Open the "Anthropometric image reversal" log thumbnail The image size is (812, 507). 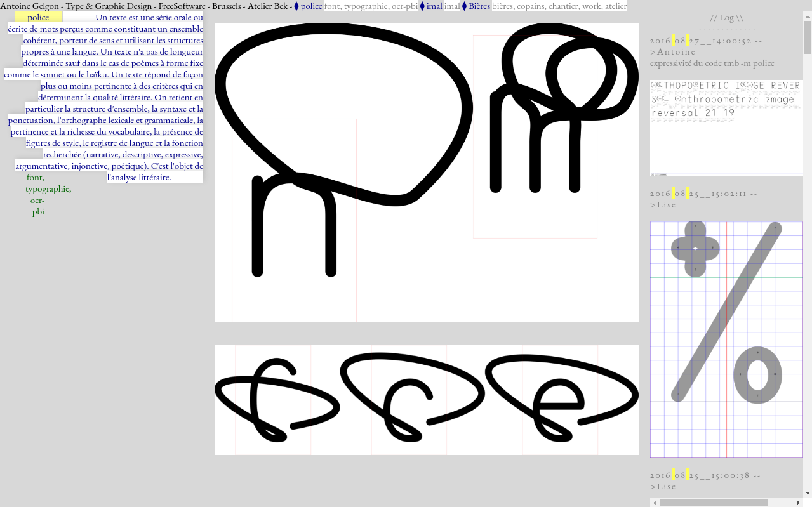pos(726,127)
